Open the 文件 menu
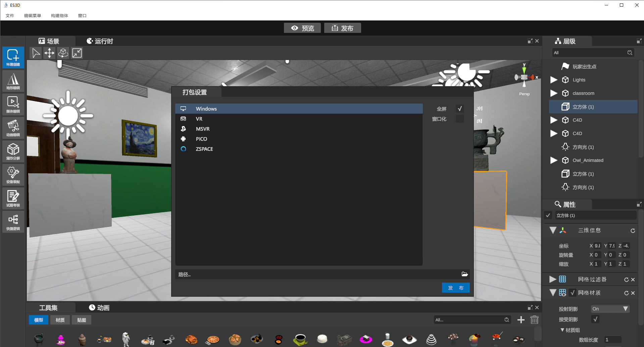644x347 pixels. (x=10, y=15)
